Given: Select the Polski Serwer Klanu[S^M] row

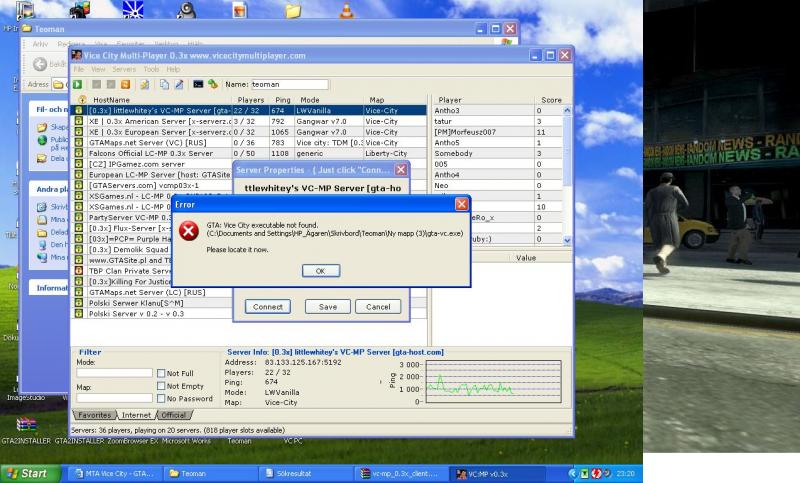Looking at the screenshot, I should (x=152, y=302).
